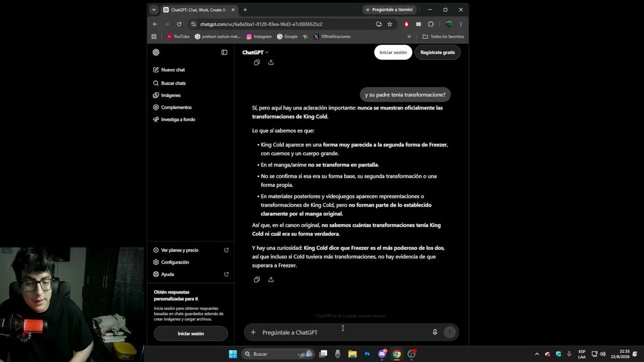Install app icon in the address bar
The width and height of the screenshot is (644, 362).
pos(379,24)
